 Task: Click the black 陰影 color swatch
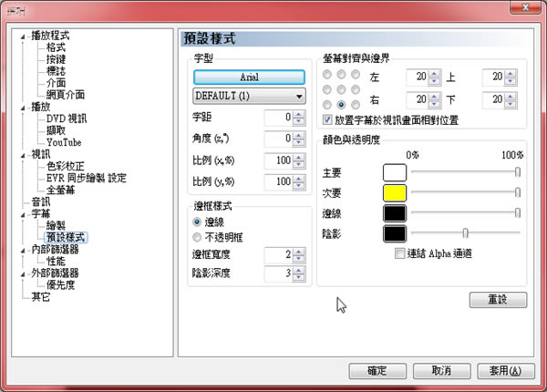(395, 232)
